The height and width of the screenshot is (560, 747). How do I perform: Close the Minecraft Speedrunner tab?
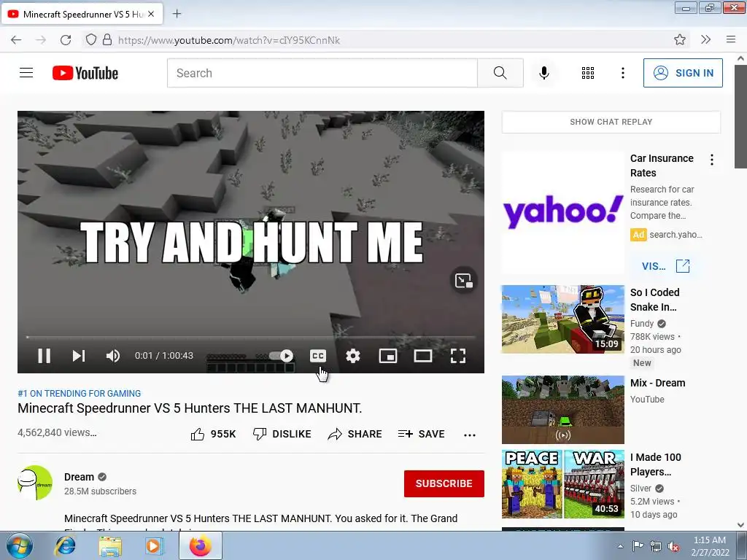(x=151, y=15)
